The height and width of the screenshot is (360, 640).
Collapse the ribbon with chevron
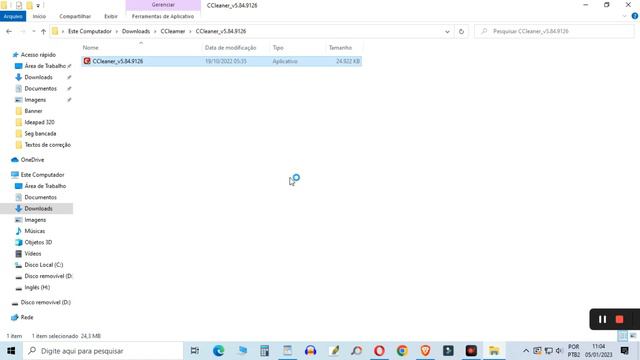(624, 16)
